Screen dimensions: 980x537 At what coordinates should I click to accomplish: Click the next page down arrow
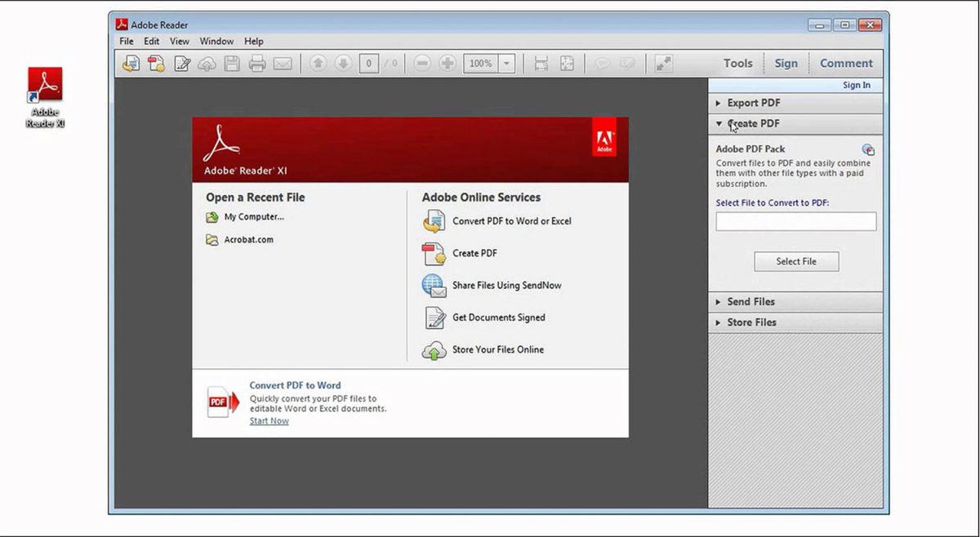pyautogui.click(x=343, y=63)
